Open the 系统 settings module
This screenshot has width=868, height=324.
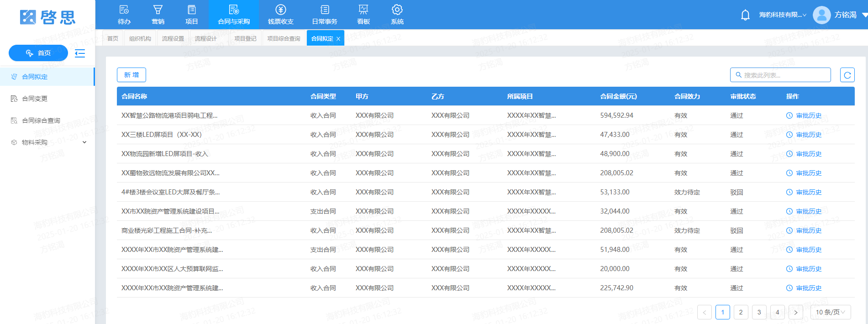(397, 15)
